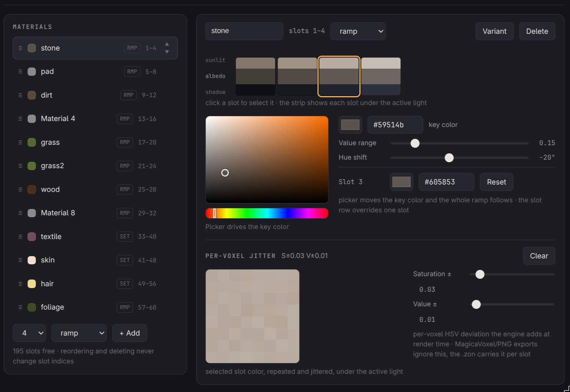Move stone material down with the down arrow
The width and height of the screenshot is (570, 392).
click(167, 52)
